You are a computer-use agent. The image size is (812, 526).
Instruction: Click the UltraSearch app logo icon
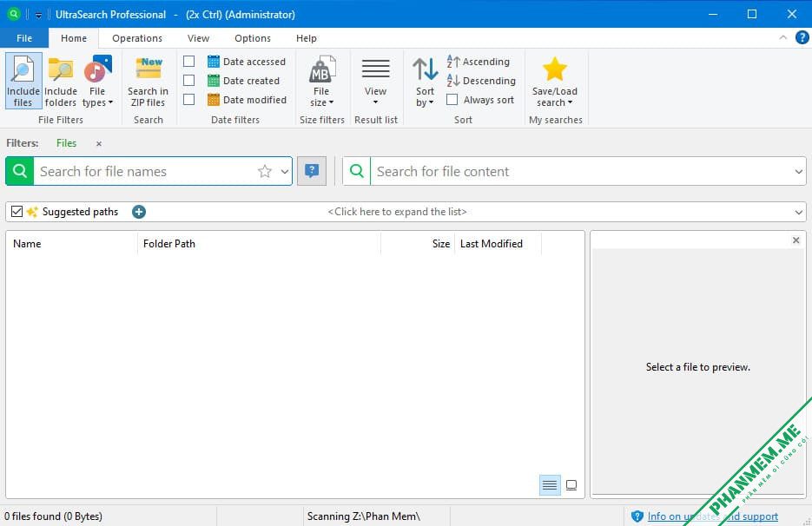(x=14, y=14)
